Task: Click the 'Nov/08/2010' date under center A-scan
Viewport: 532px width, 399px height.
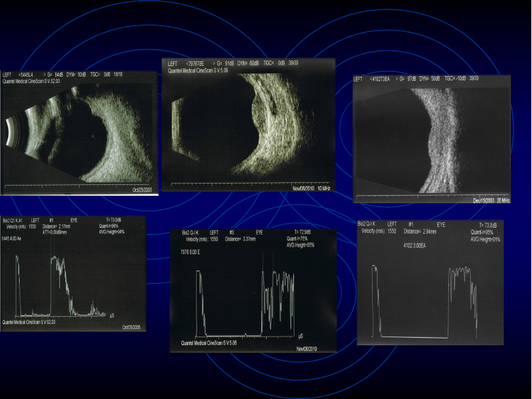Action: point(307,349)
